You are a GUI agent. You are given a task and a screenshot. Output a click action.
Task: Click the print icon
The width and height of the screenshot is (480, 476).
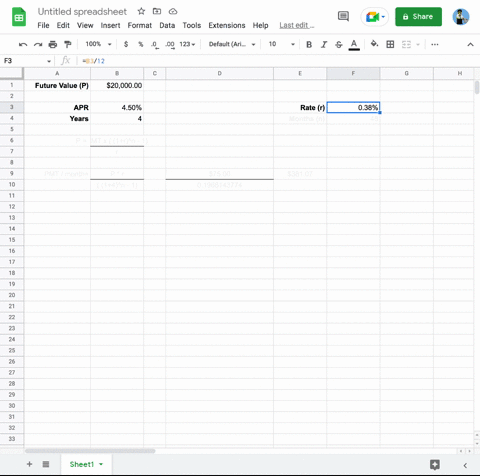(53, 44)
